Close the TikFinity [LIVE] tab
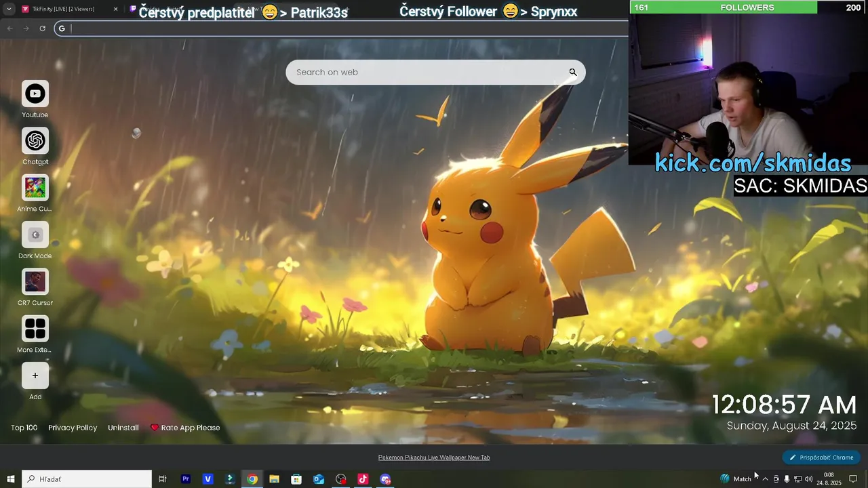Viewport: 868px width, 488px height. pyautogui.click(x=115, y=9)
